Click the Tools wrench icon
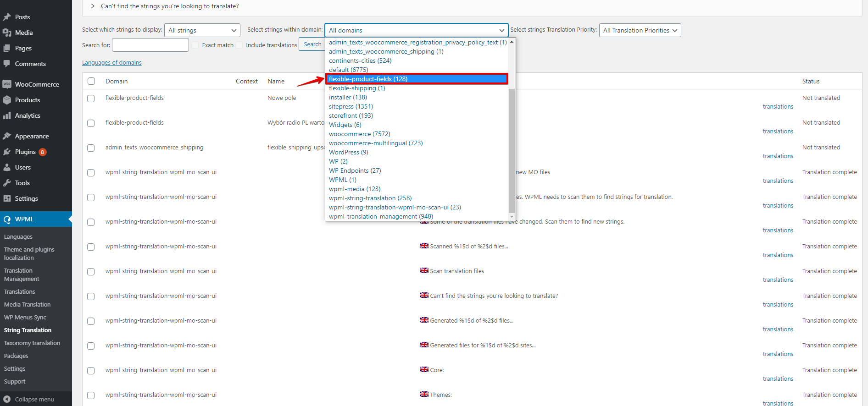Image resolution: width=868 pixels, height=406 pixels. pyautogui.click(x=7, y=183)
